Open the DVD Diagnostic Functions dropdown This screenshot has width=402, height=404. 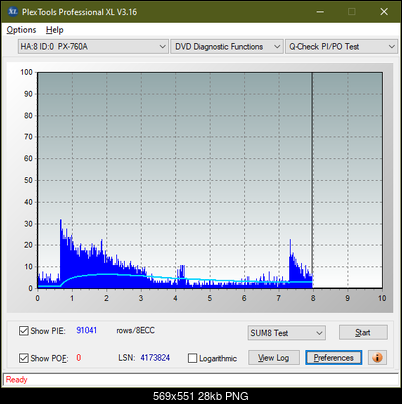(227, 47)
